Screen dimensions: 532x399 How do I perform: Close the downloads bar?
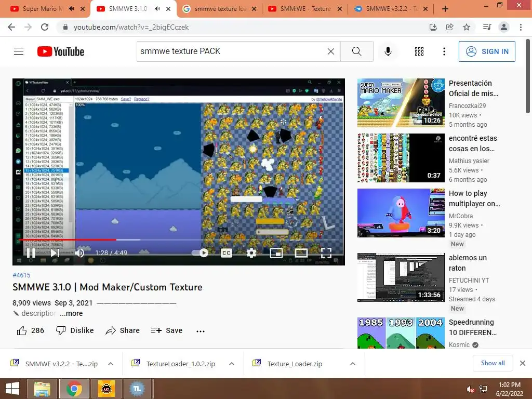(523, 363)
